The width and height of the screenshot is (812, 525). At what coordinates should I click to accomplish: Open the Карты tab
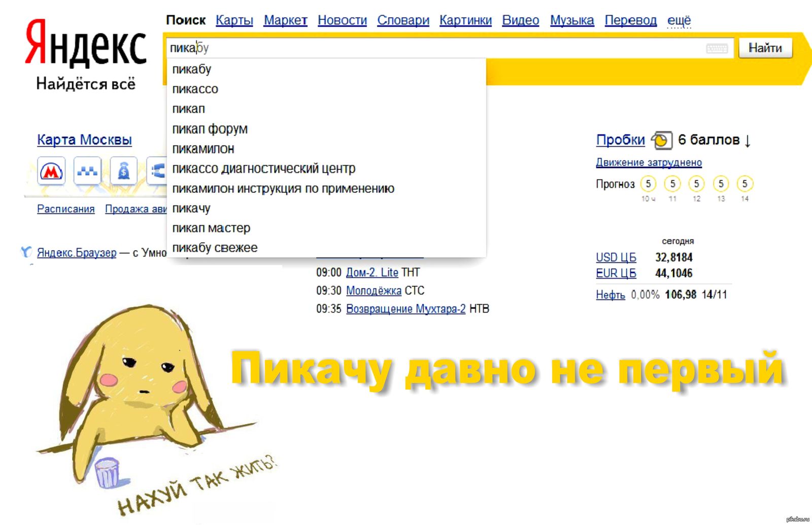[234, 20]
